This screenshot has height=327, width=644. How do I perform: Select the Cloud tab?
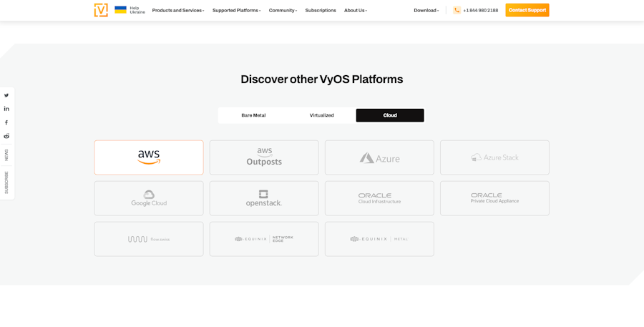pos(390,115)
